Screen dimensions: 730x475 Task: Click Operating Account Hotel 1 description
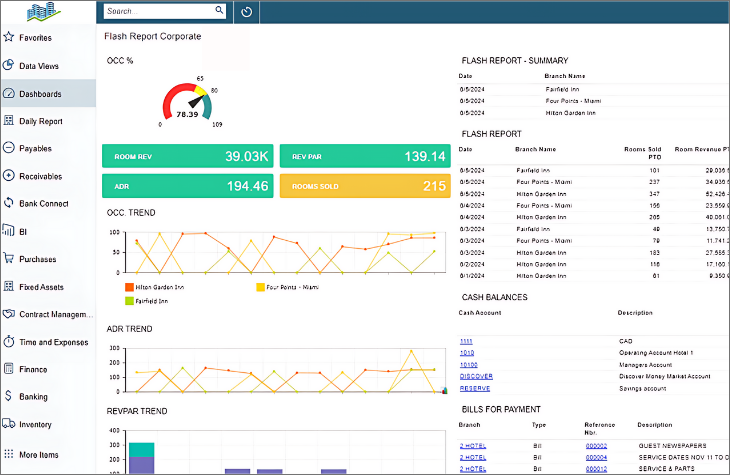click(656, 353)
